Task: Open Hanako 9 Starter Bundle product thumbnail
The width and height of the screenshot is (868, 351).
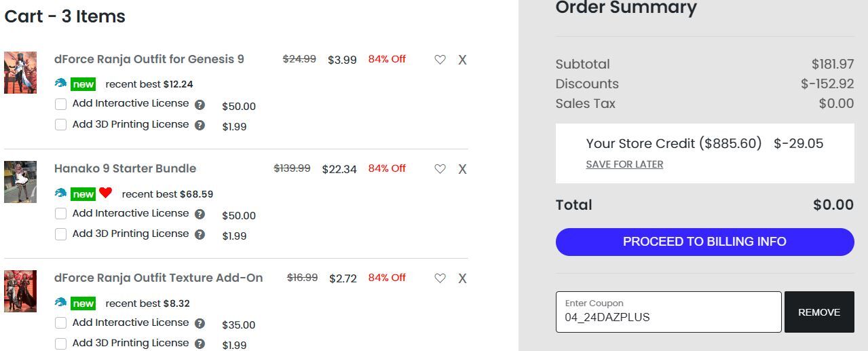Action: [20, 182]
